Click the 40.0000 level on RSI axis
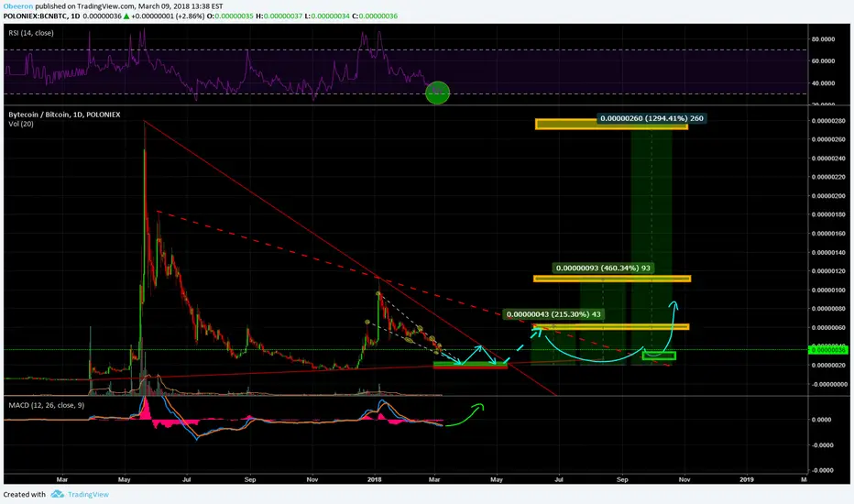The width and height of the screenshot is (854, 504). (823, 83)
